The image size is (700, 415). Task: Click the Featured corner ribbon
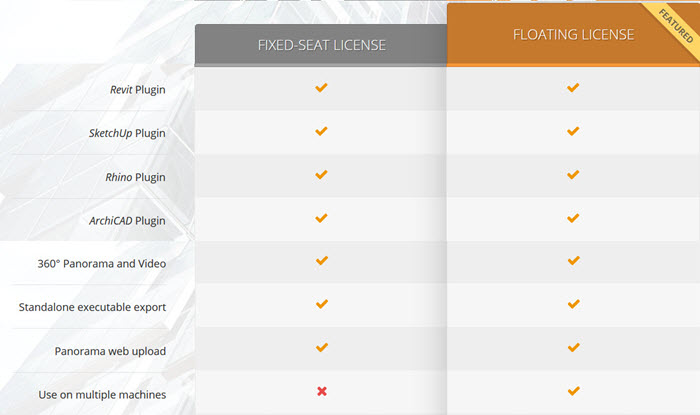(676, 26)
